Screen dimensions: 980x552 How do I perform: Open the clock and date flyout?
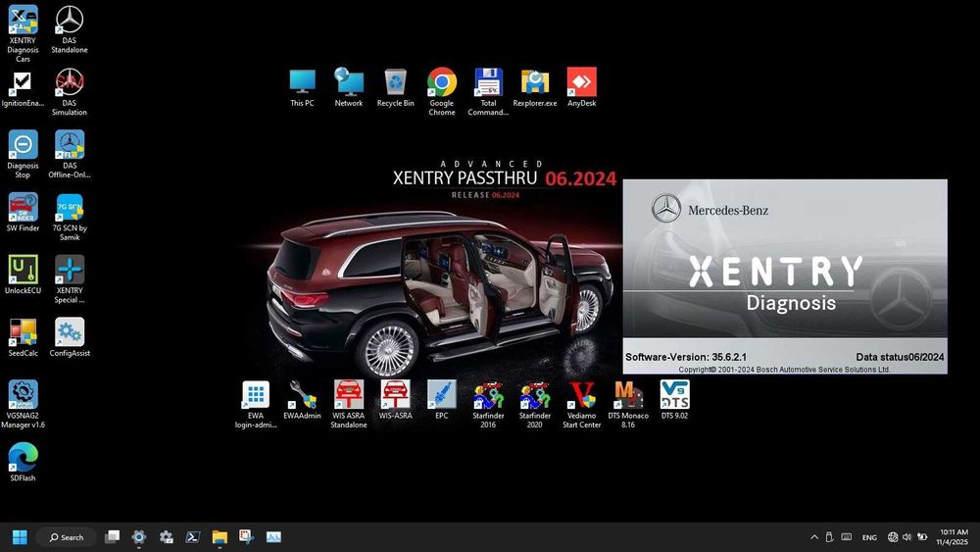(954, 537)
